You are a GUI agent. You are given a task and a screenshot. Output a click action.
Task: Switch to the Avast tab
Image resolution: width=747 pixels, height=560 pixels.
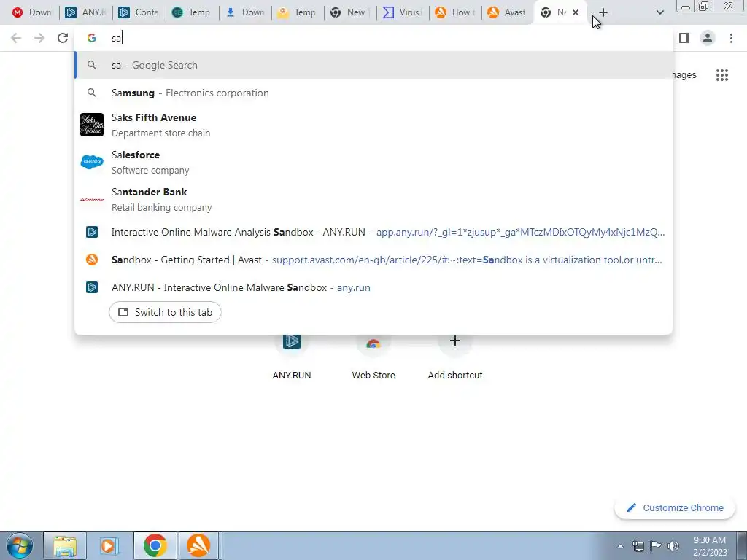(508, 12)
